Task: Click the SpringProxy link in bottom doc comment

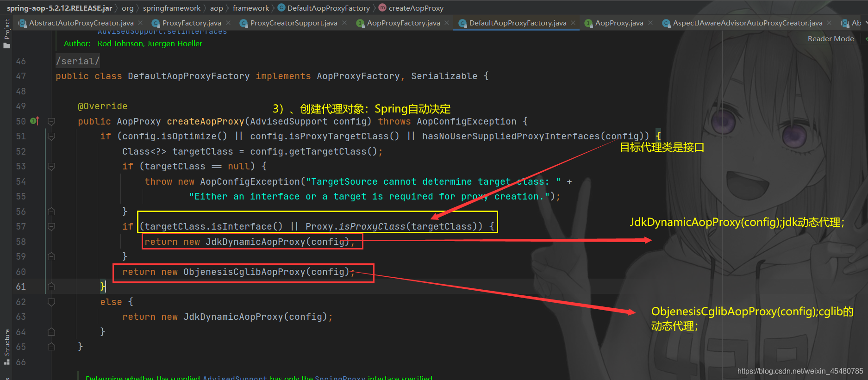Action: [340, 378]
